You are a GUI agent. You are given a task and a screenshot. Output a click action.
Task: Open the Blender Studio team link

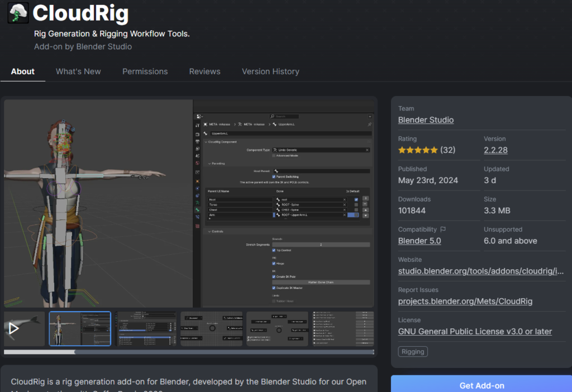coord(426,120)
